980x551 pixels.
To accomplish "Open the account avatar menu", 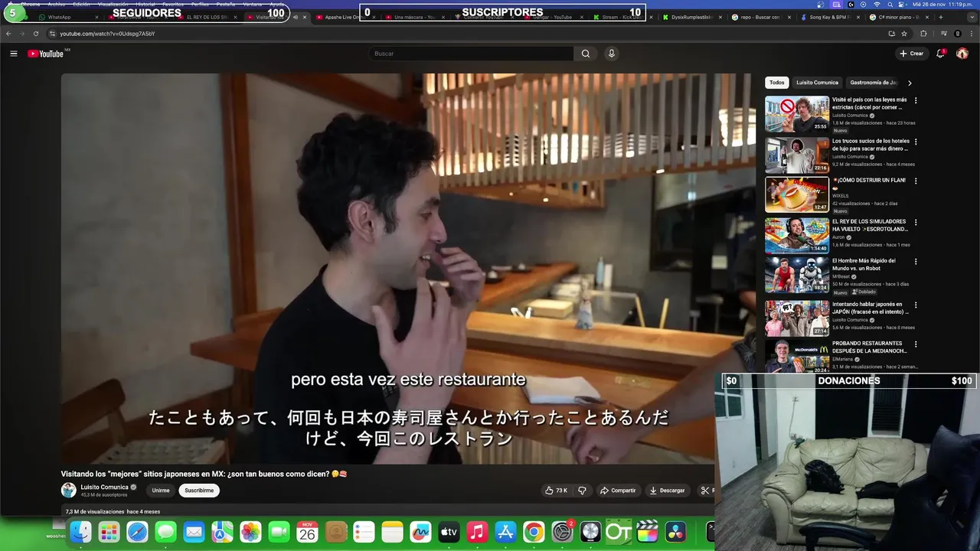I will tap(962, 54).
